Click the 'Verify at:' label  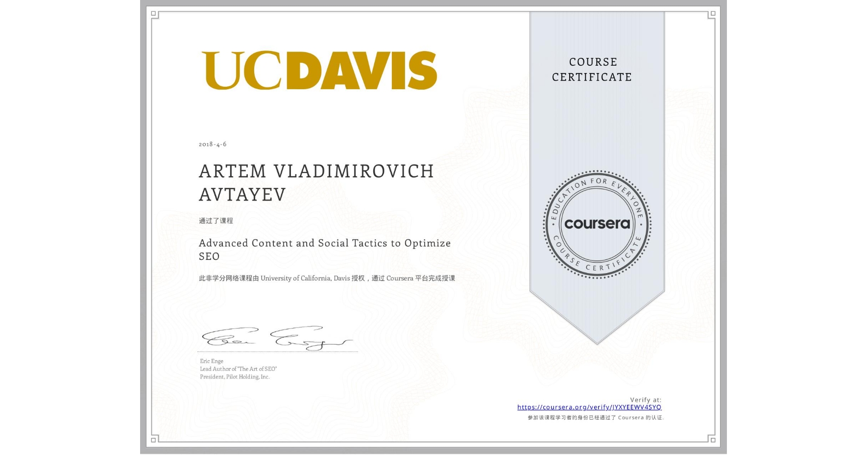[x=646, y=400]
